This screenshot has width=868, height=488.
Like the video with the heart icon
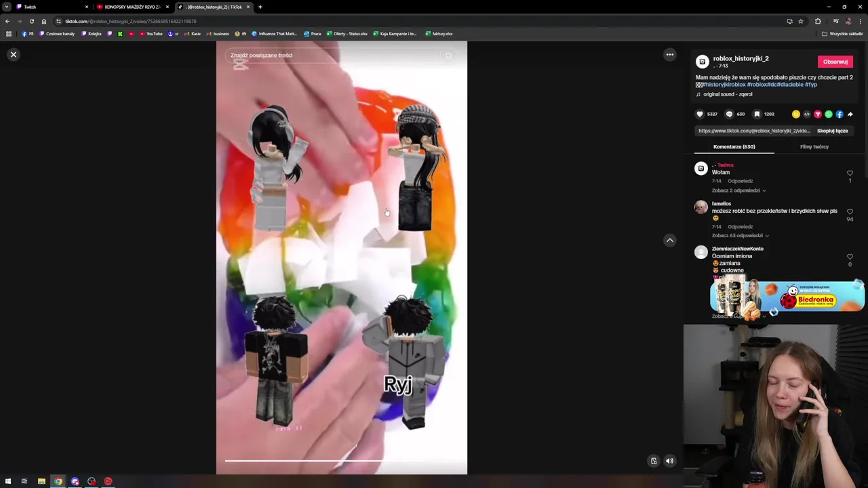coord(700,114)
